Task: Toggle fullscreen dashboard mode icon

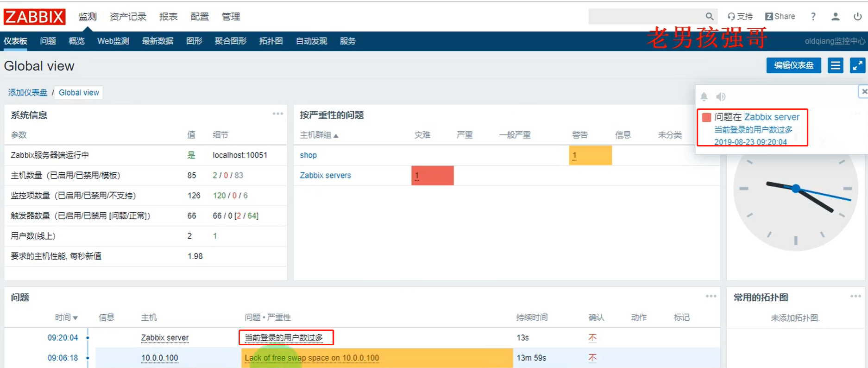Action: coord(857,65)
